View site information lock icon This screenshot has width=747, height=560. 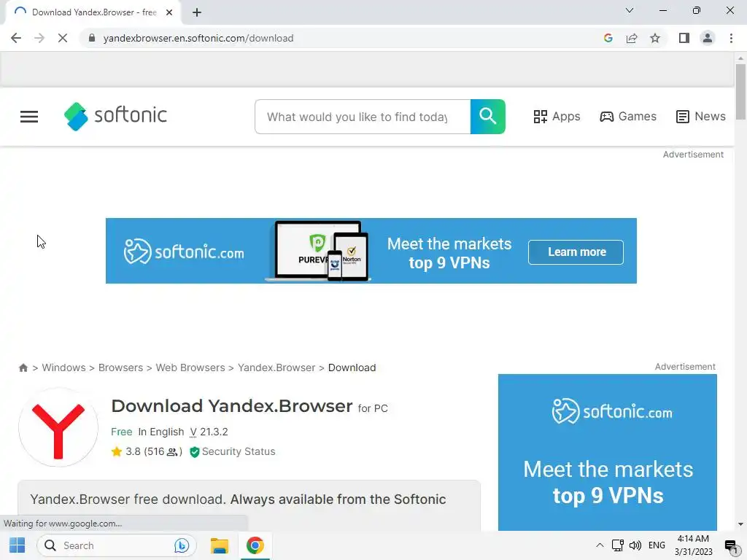[x=92, y=38]
